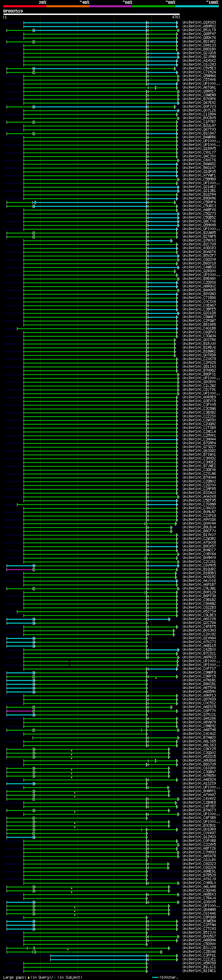Select UniRef100_C9KY25 label
Image resolution: width=222 pixels, height=980 pixels.
199,750
